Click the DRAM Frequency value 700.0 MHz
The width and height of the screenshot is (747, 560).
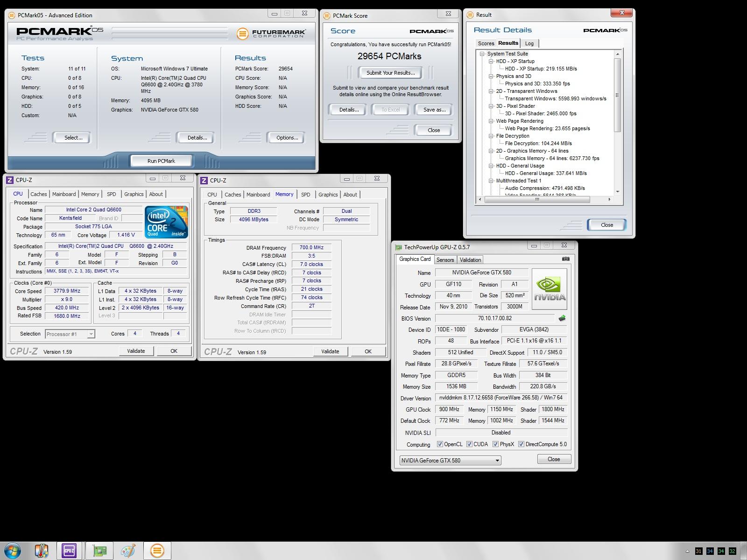311,247
